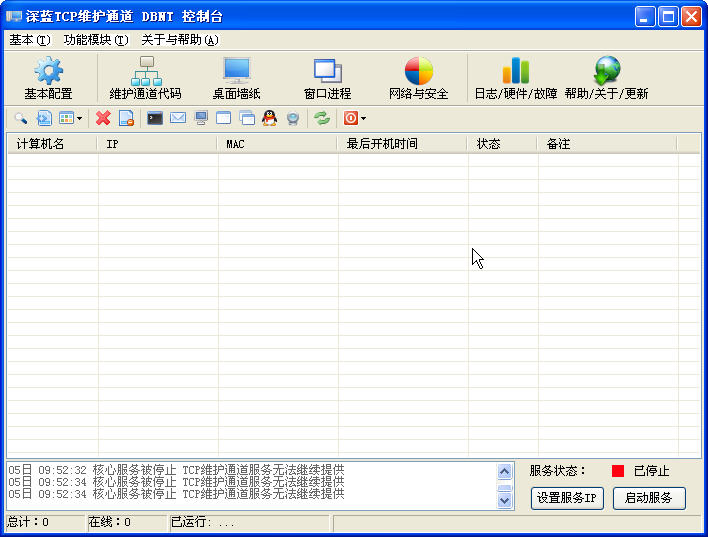The image size is (708, 537).
Task: Sort by MAC column header
Action: point(277,144)
